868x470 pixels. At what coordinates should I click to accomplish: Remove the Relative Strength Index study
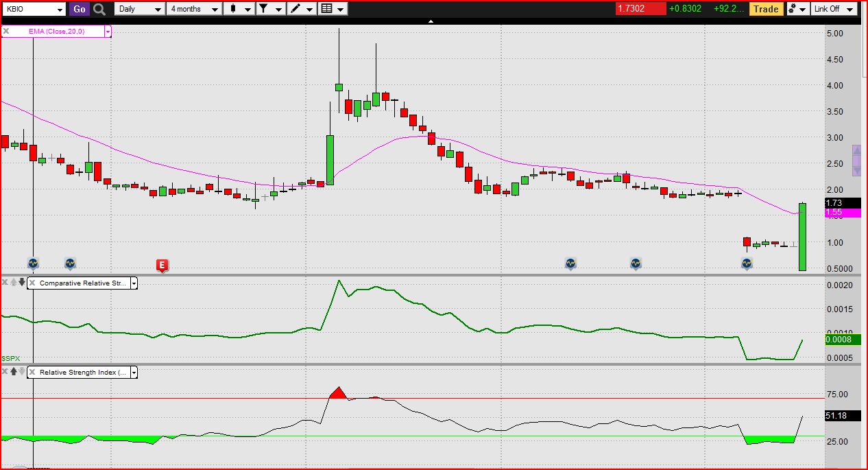coord(32,373)
